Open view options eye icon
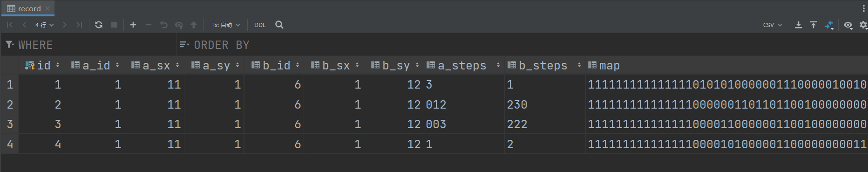The height and width of the screenshot is (172, 868). point(848,25)
